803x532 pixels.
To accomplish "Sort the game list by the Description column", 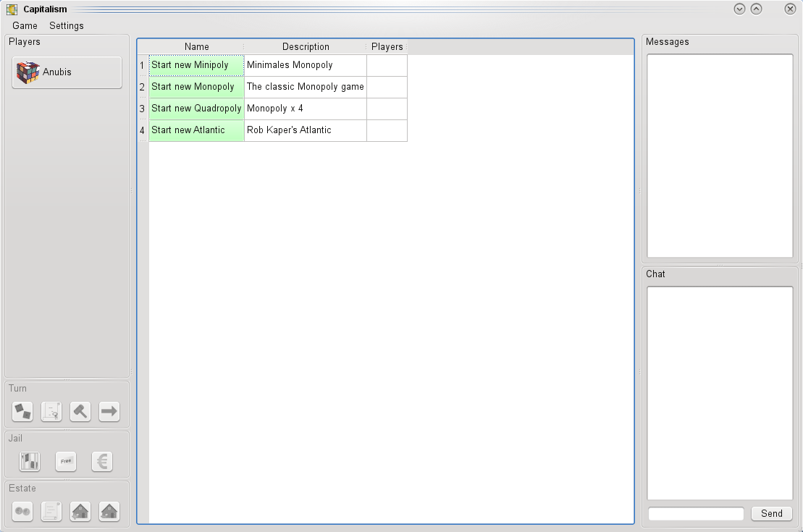I will tap(306, 46).
